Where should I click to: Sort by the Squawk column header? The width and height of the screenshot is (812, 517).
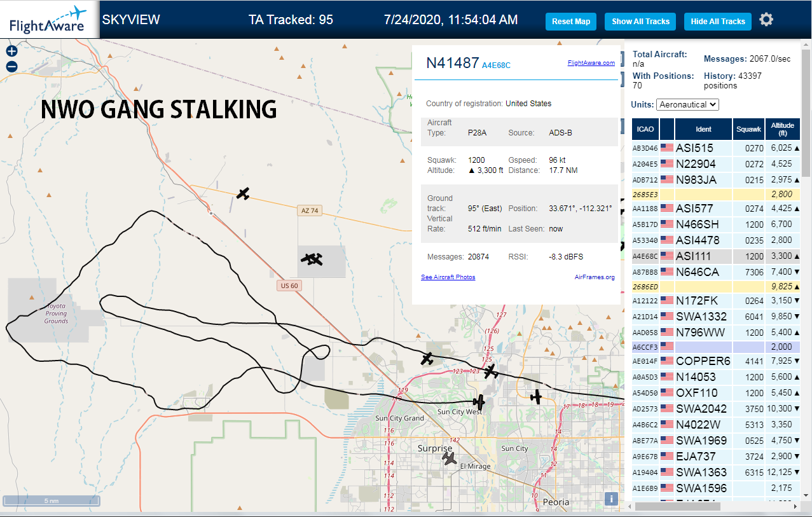point(748,129)
